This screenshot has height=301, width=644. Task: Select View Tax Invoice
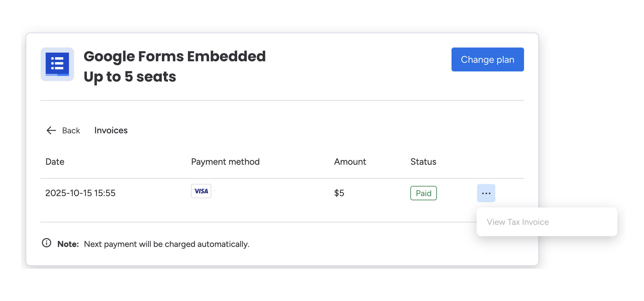pos(518,222)
